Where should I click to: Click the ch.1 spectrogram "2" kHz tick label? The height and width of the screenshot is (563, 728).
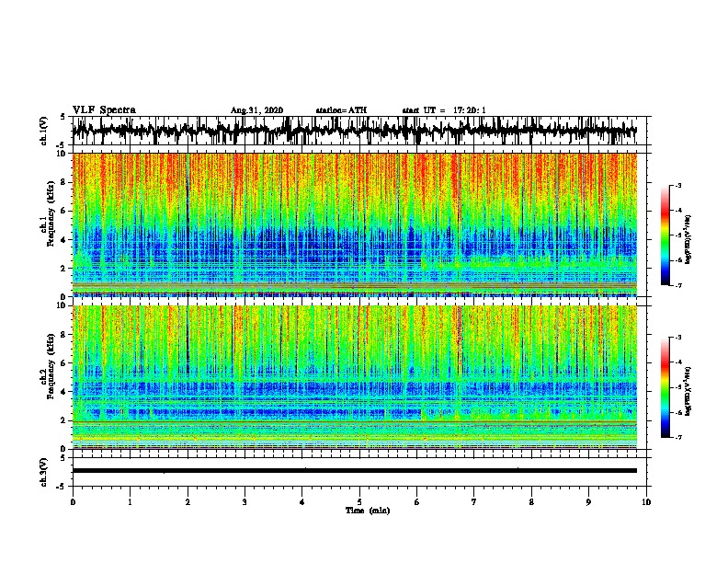pyautogui.click(x=65, y=269)
